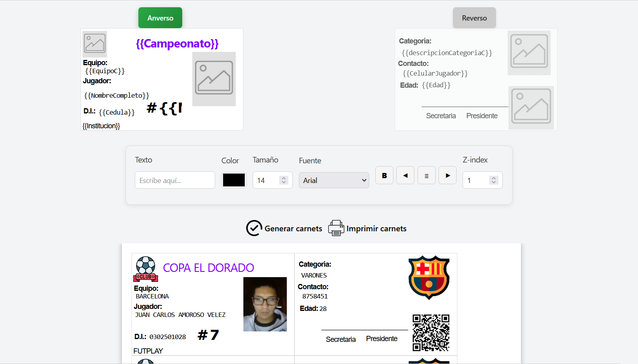Click the printer icon for Imprimir carnets

click(x=336, y=228)
